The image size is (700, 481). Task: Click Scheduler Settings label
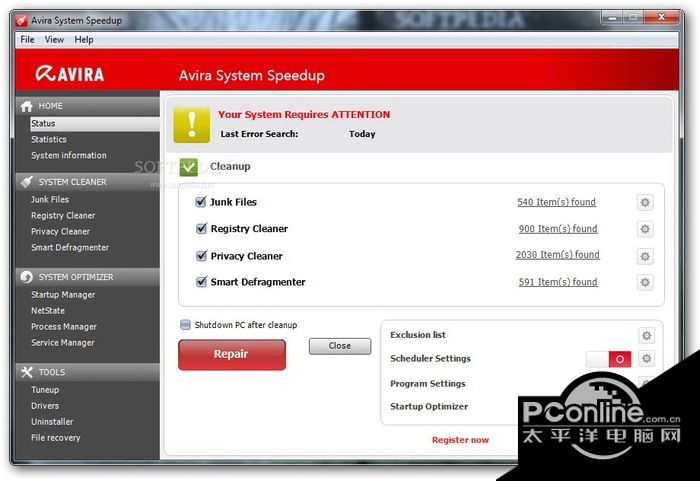coord(430,359)
